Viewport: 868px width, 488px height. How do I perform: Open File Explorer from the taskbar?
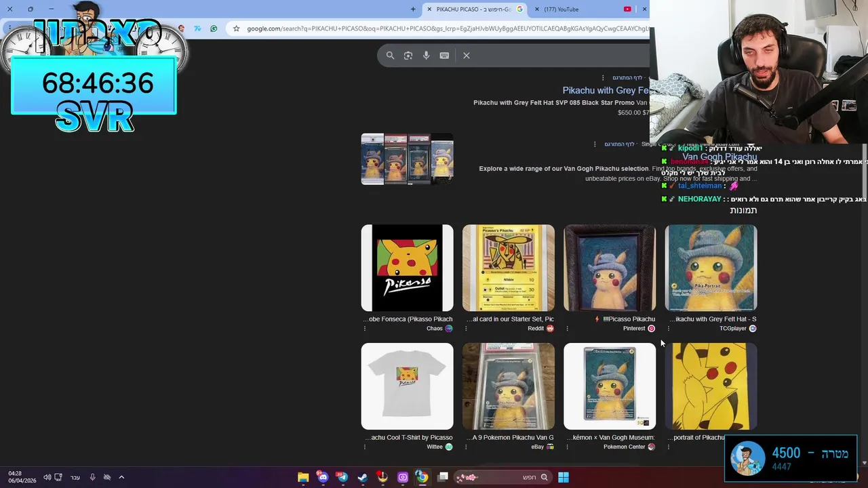303,477
